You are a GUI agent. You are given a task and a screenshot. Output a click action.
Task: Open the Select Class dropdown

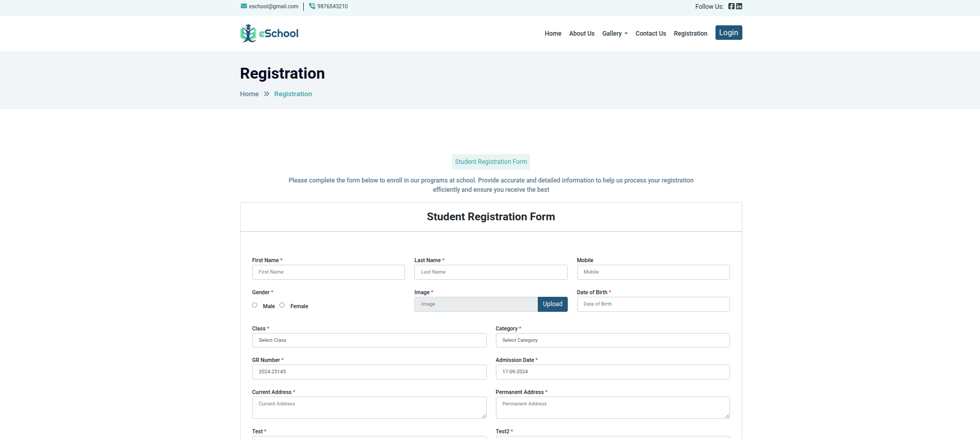coord(369,340)
